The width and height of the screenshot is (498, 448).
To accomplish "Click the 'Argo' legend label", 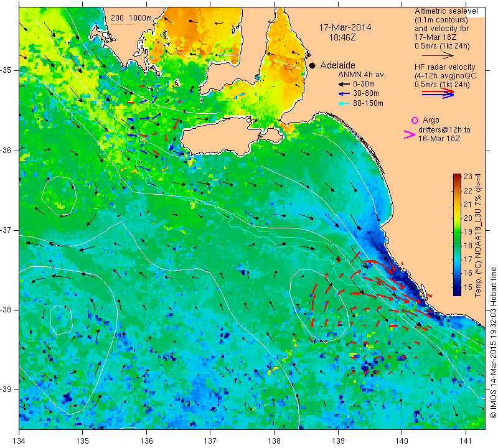I will [431, 120].
